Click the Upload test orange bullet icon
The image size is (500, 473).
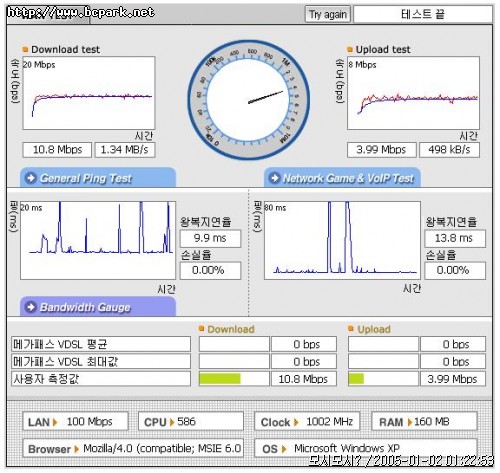(350, 50)
